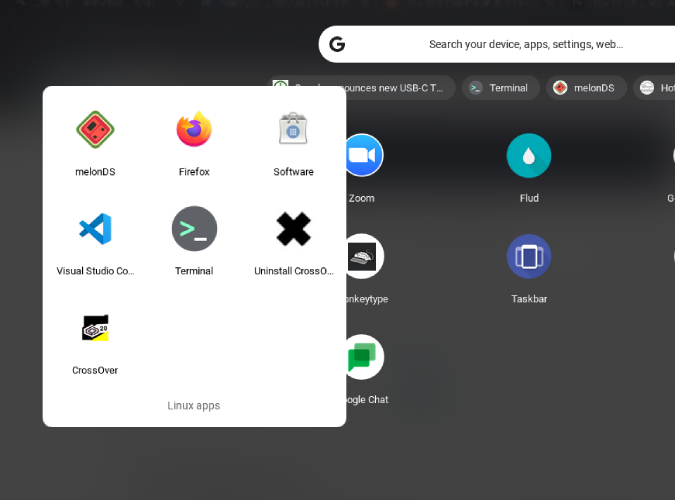The image size is (675, 500).
Task: Open the Software store app
Action: [x=293, y=130]
